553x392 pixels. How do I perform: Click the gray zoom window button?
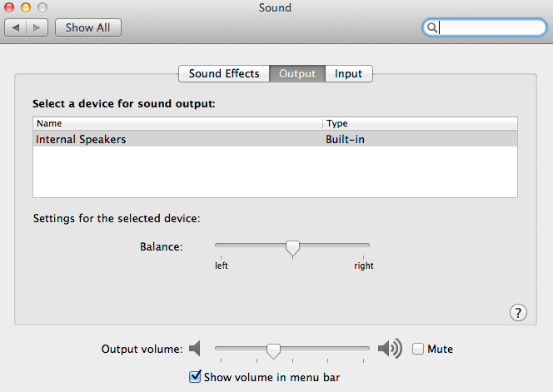pos(42,7)
